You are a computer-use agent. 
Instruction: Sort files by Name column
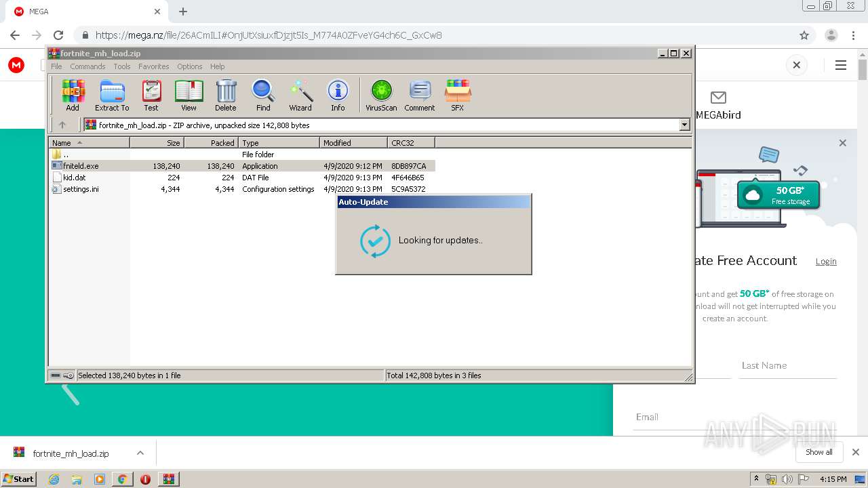(x=89, y=142)
